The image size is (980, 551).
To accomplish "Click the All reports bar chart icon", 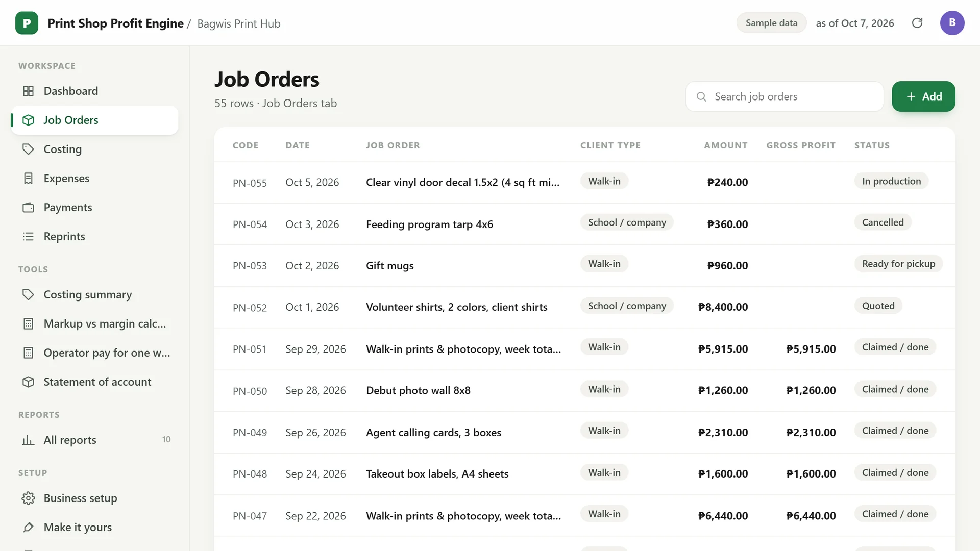I will click(29, 440).
